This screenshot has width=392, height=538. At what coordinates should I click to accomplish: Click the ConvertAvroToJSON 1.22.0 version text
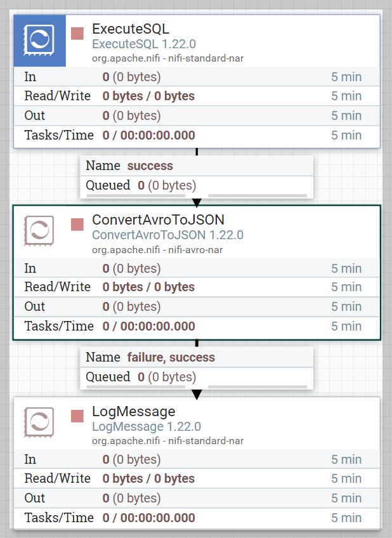tap(167, 235)
